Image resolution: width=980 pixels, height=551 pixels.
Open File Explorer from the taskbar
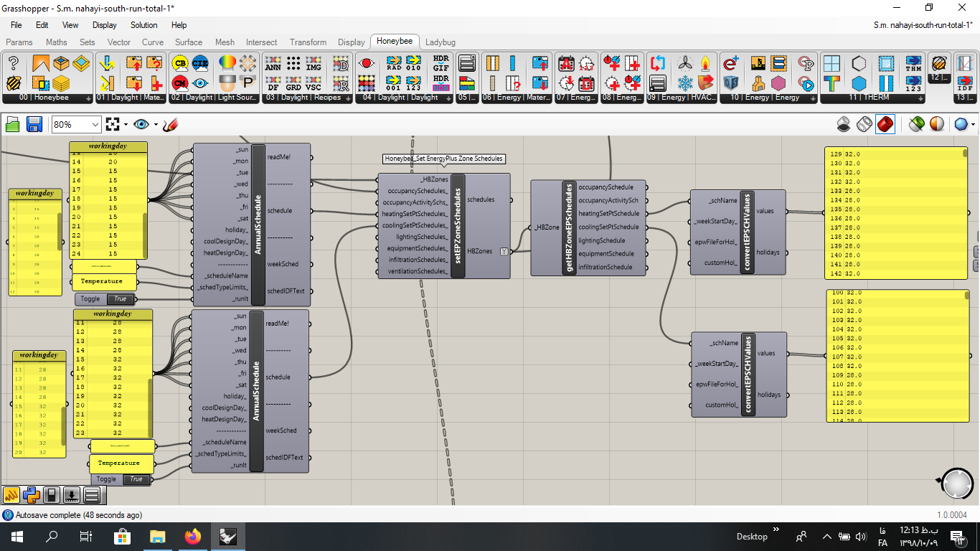pos(158,536)
